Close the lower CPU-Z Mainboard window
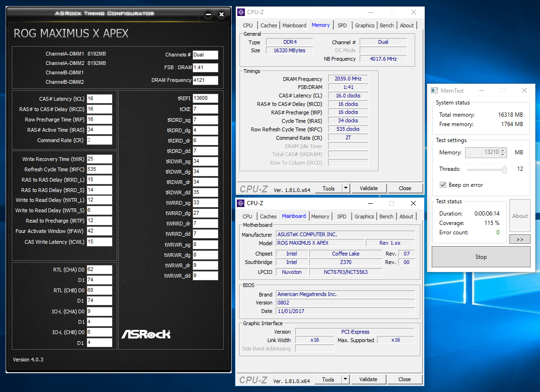540x392 pixels. pos(413,203)
